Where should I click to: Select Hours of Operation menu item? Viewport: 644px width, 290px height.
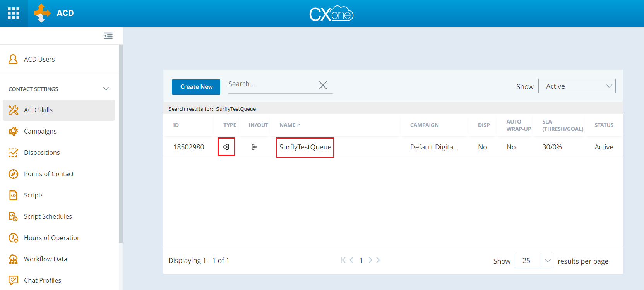click(52, 238)
